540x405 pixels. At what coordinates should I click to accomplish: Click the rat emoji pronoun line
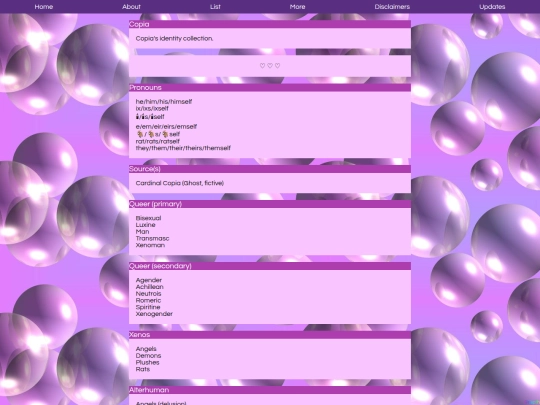158,134
